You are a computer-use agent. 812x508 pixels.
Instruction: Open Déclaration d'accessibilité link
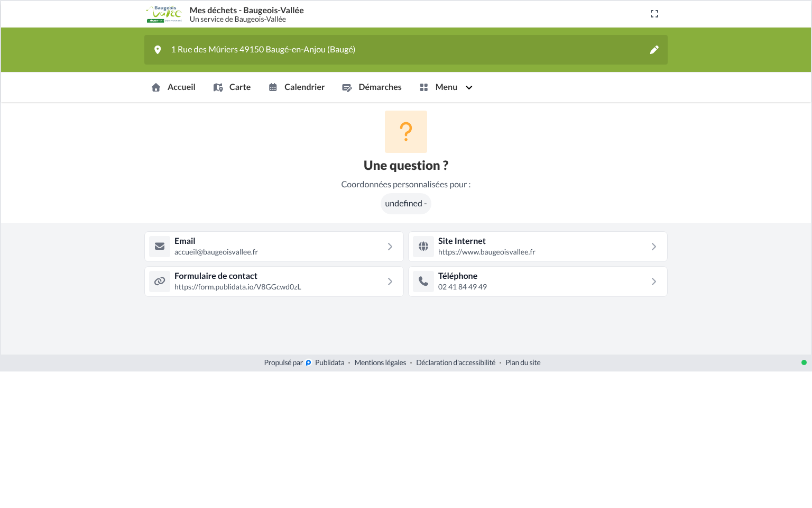point(456,362)
